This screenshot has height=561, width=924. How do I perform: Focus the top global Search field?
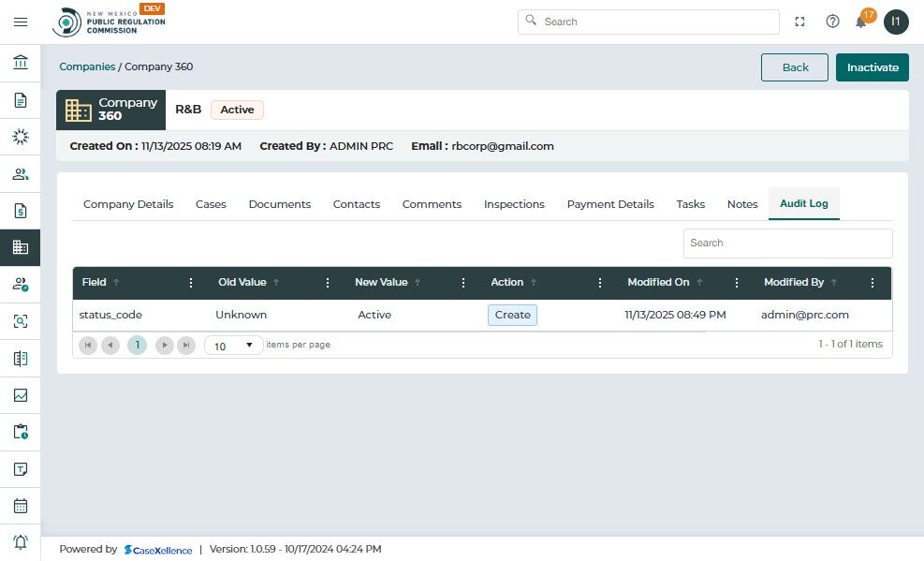point(649,22)
